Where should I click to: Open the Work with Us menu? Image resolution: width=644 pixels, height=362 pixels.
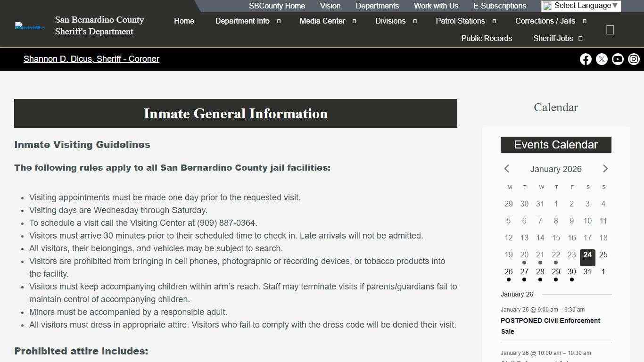[x=436, y=6]
